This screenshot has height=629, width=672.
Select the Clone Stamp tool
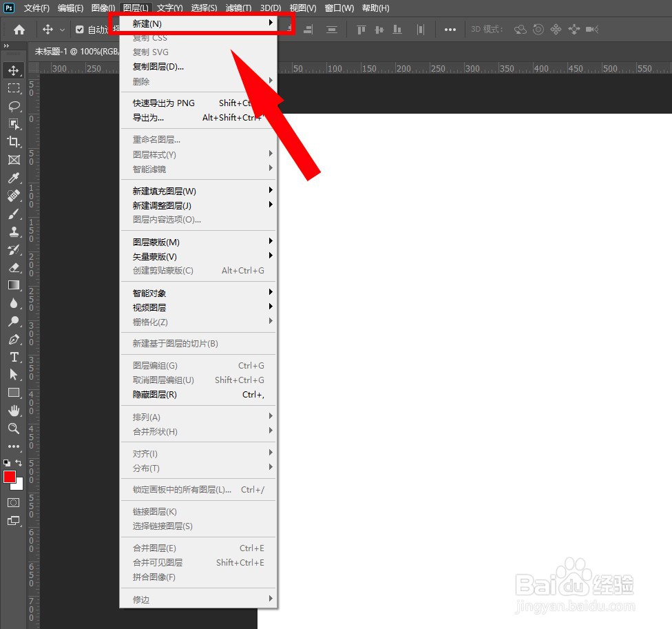pos(14,232)
